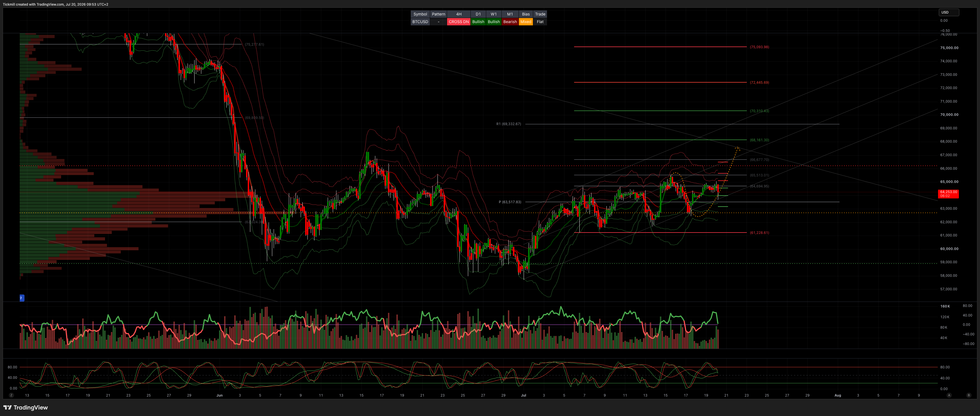The image size is (980, 416).
Task: Click the Jun label on time axis
Action: tap(220, 395)
